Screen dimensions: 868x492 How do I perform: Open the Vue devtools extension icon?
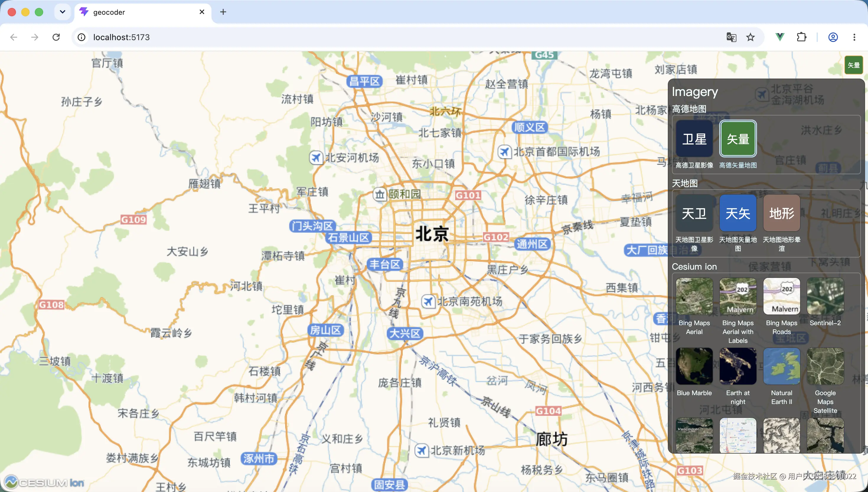pos(780,37)
